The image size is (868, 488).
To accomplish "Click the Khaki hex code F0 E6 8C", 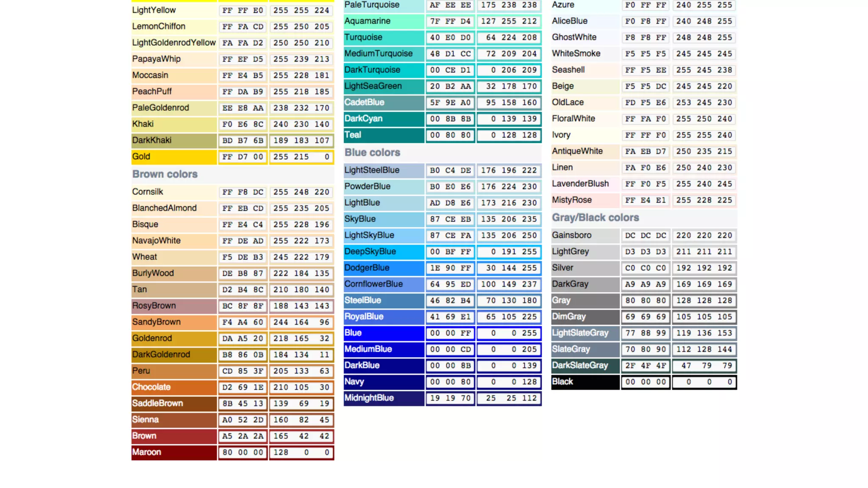I will [x=243, y=125].
